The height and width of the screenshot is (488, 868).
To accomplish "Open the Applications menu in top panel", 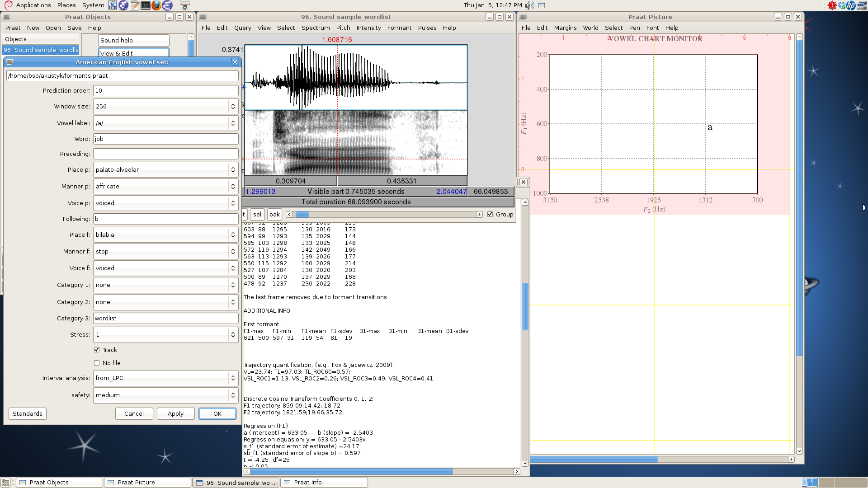I will point(33,5).
